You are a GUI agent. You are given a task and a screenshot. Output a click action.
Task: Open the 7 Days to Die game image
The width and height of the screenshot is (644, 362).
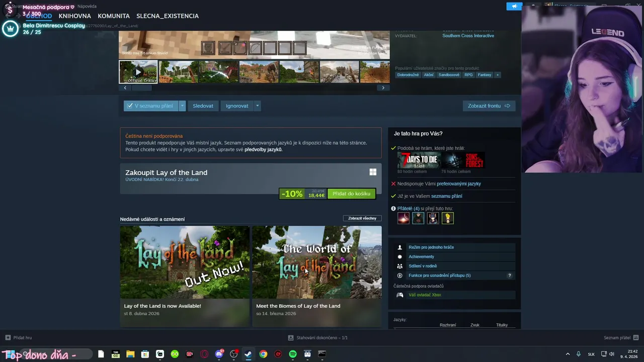tap(419, 160)
